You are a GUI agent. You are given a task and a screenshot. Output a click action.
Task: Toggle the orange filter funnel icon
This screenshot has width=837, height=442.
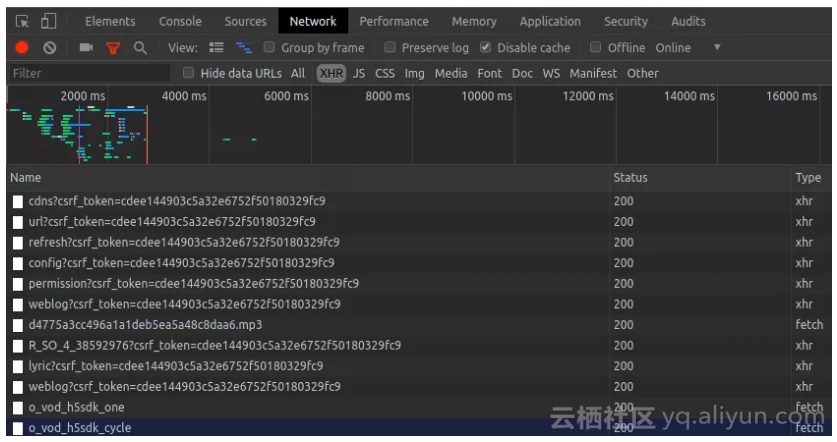pos(113,48)
